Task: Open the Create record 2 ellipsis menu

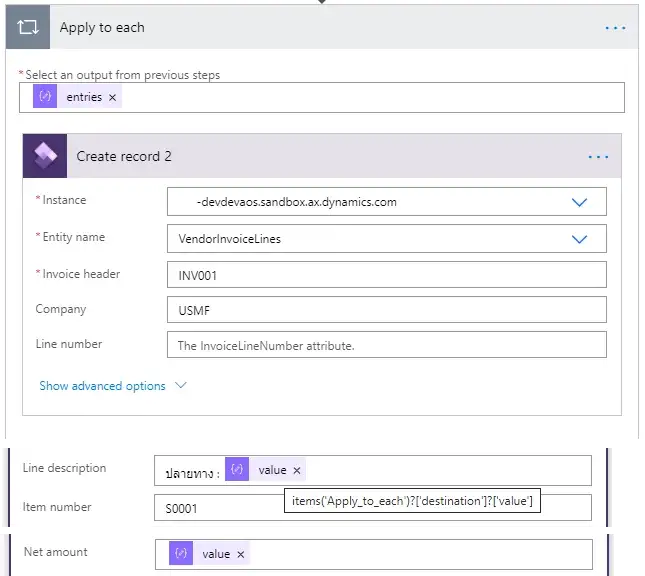Action: click(x=598, y=157)
